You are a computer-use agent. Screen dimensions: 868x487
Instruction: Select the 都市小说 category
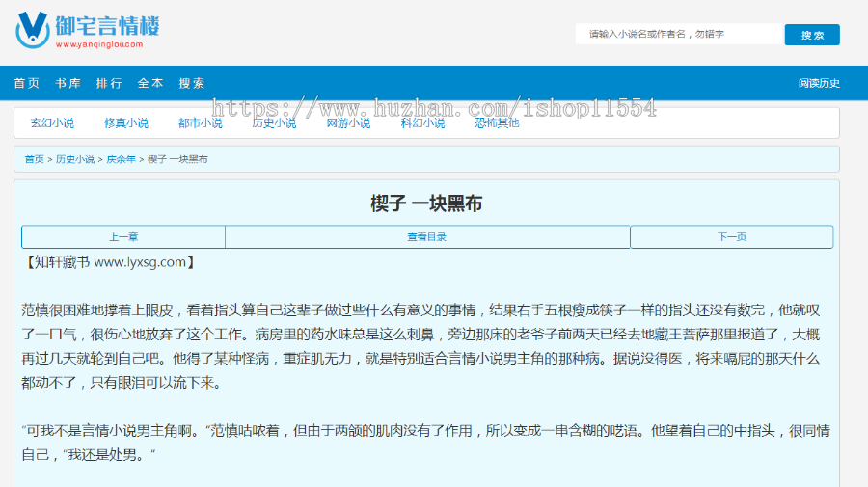tap(201, 123)
